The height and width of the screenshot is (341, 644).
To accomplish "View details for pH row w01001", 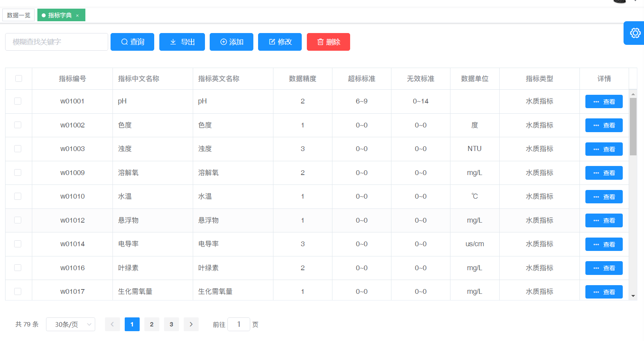I will pos(604,101).
